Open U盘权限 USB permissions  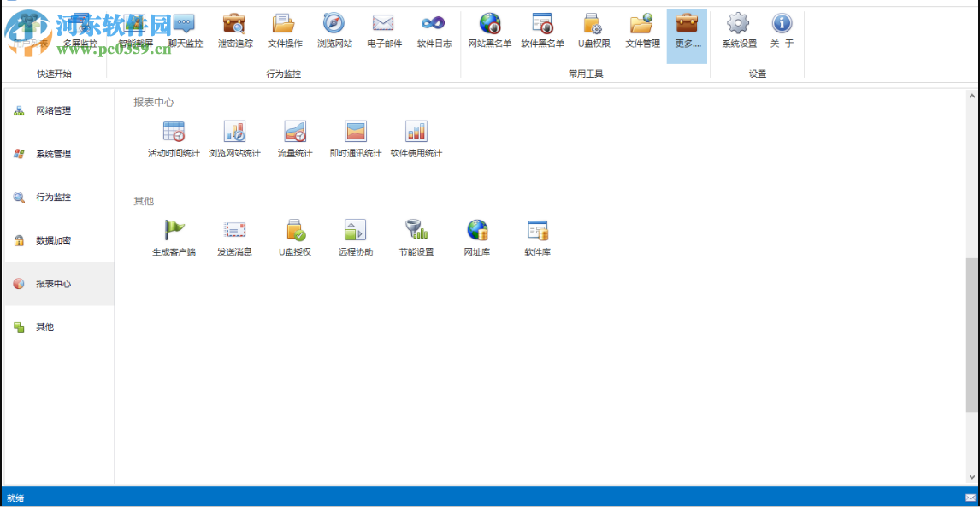point(593,32)
